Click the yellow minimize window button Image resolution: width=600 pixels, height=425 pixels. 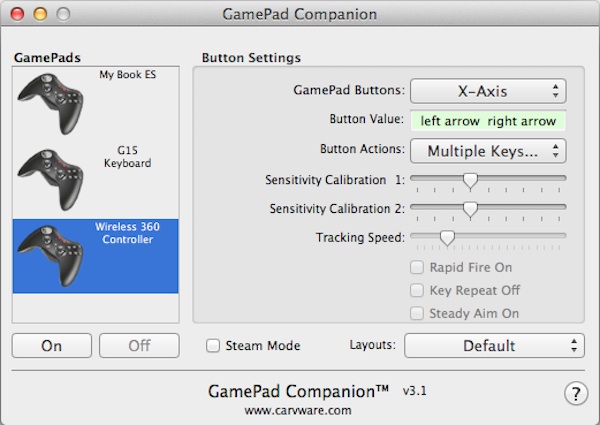40,14
